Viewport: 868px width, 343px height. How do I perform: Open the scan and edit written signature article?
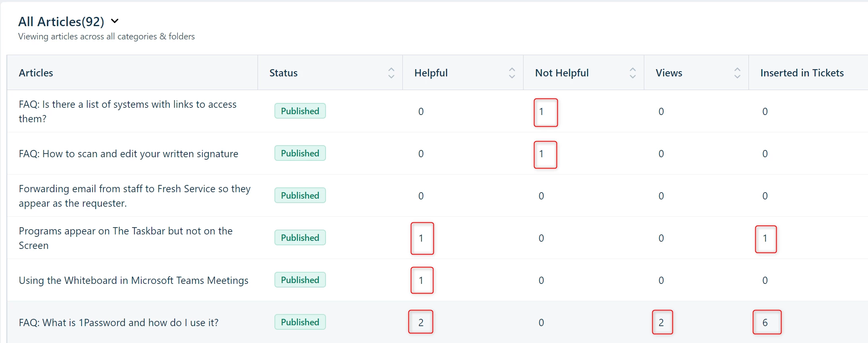coord(128,154)
